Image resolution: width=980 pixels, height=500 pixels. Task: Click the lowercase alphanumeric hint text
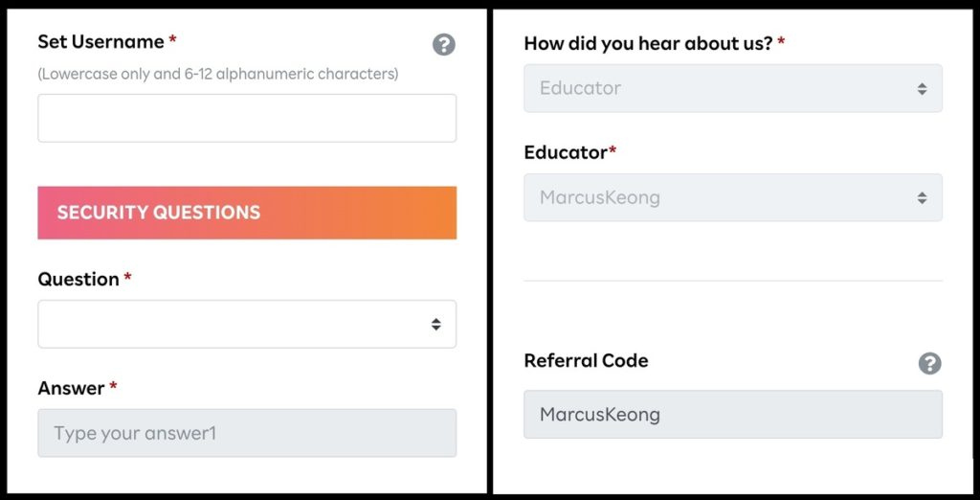(217, 74)
